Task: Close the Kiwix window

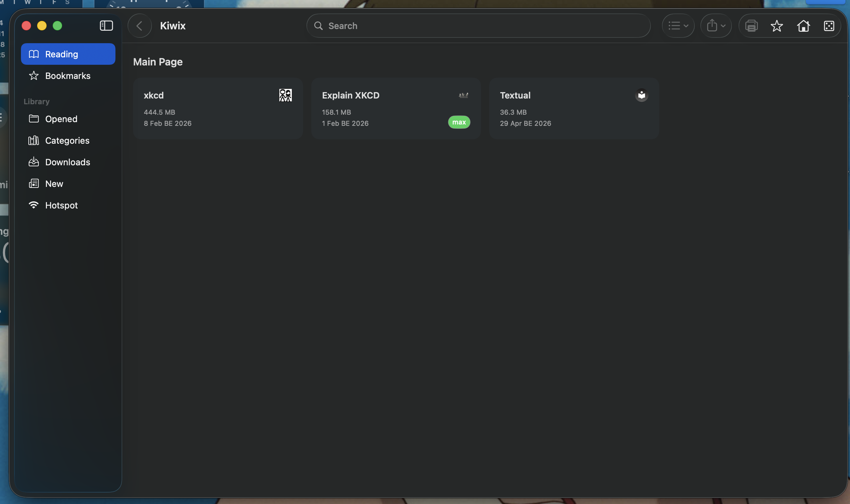Action: tap(26, 26)
